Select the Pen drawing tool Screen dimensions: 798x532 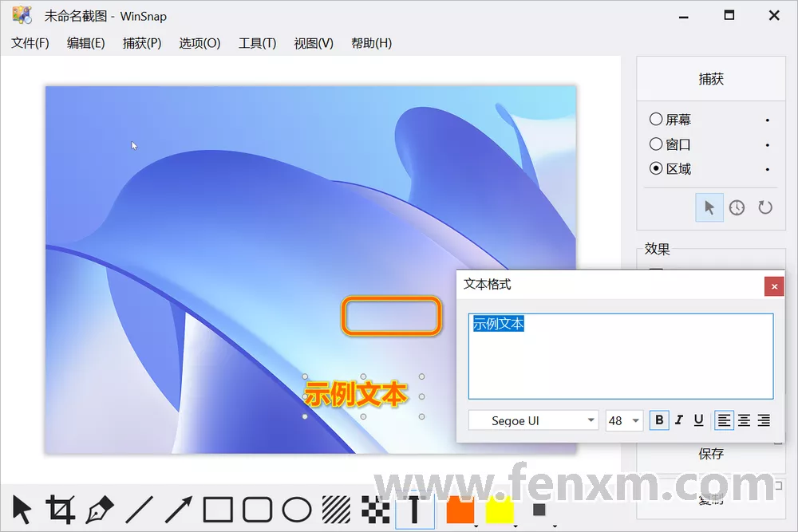point(100,510)
